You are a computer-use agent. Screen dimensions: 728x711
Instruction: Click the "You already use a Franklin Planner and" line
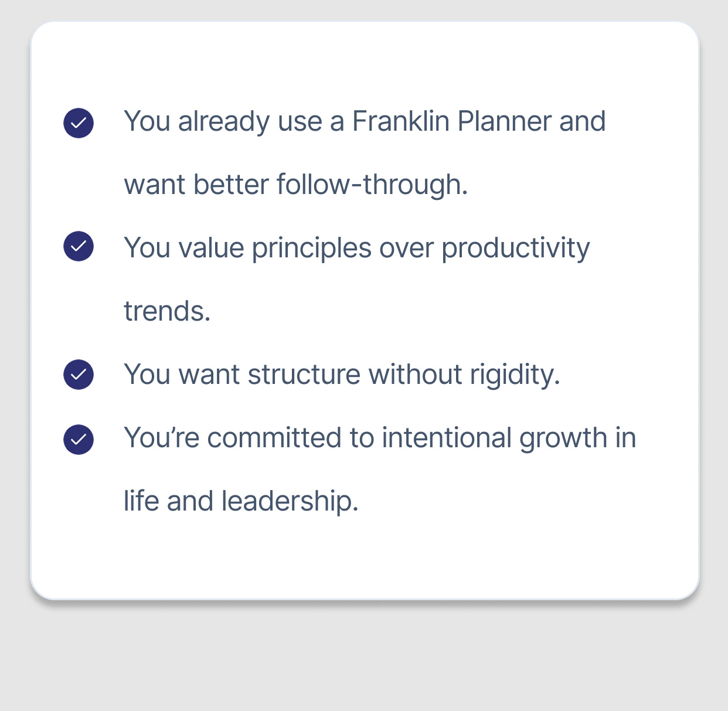click(365, 122)
